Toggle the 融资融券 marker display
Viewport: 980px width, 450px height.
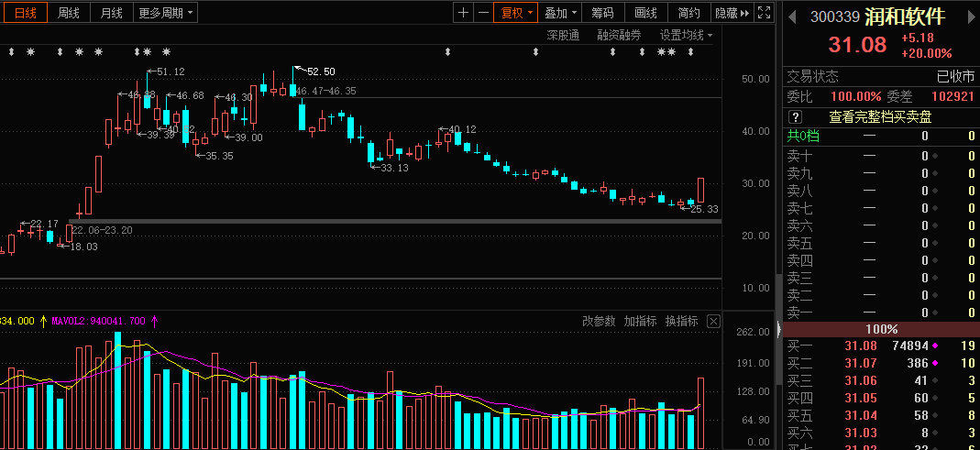pos(619,35)
